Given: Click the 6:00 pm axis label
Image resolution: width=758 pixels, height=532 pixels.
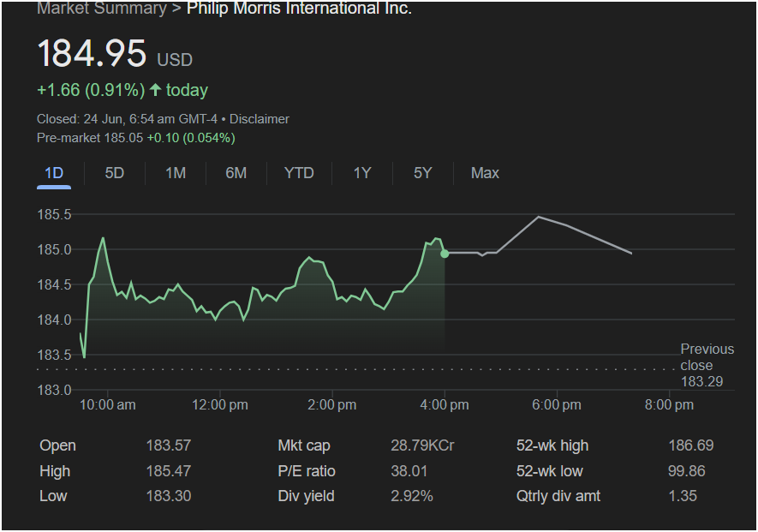Looking at the screenshot, I should point(557,405).
